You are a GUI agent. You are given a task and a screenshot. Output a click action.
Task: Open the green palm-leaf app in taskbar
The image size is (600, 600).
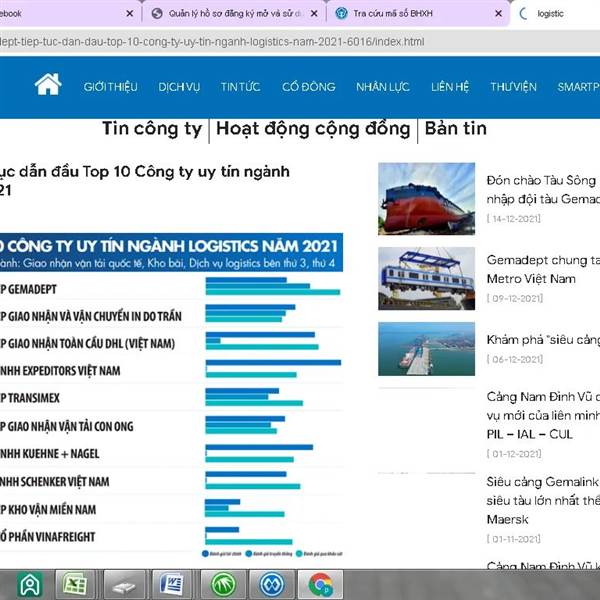pyautogui.click(x=223, y=585)
